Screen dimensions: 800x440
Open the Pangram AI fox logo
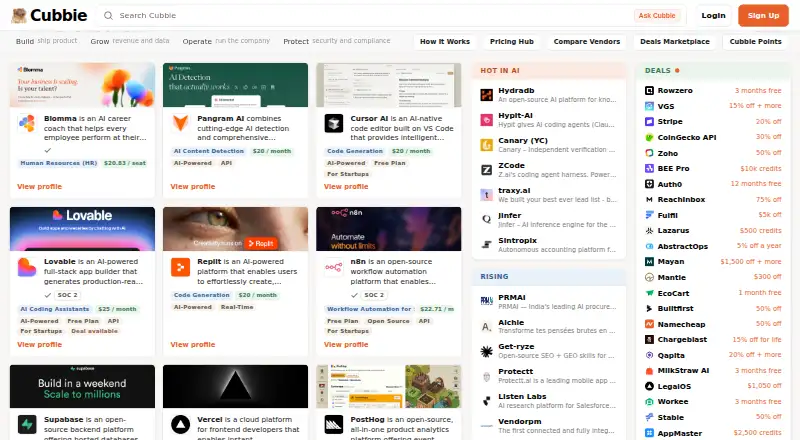coord(180,123)
